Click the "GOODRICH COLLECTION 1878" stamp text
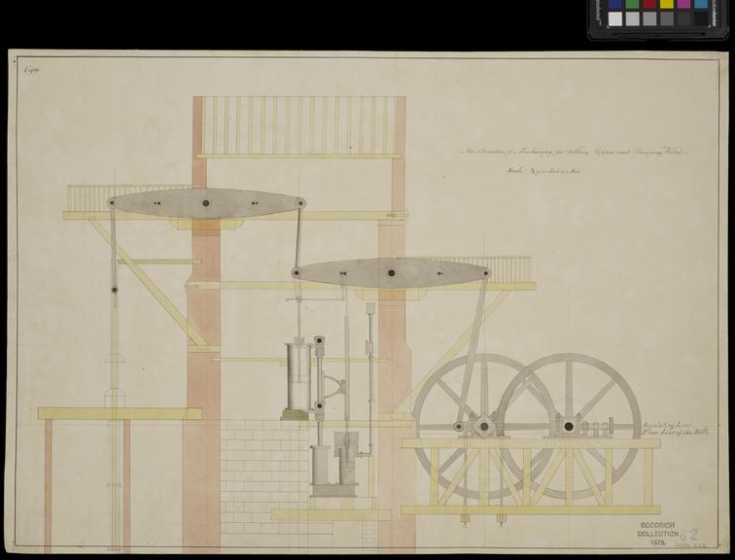This screenshot has width=735, height=560. [657, 534]
